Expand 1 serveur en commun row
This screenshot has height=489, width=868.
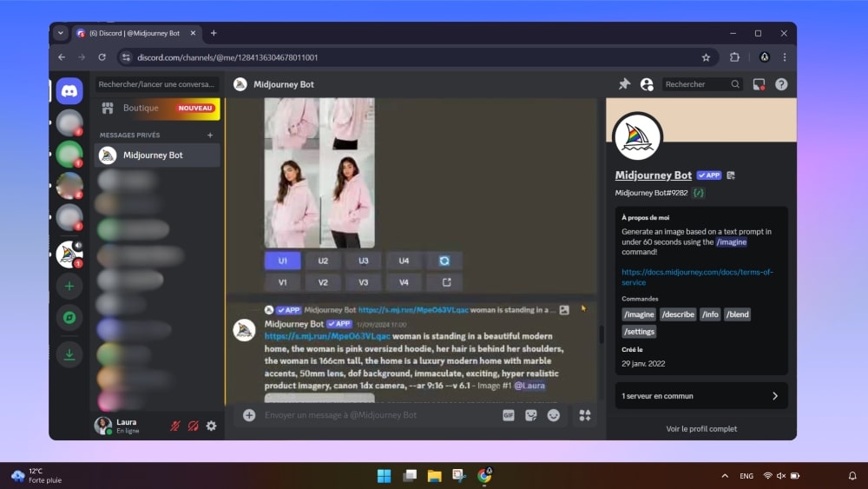[x=701, y=396]
